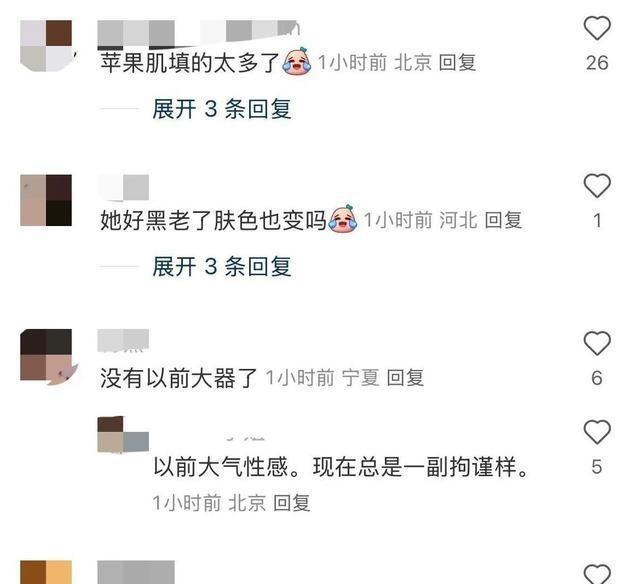Open avatar of the 她好黑 commenter

click(46, 200)
